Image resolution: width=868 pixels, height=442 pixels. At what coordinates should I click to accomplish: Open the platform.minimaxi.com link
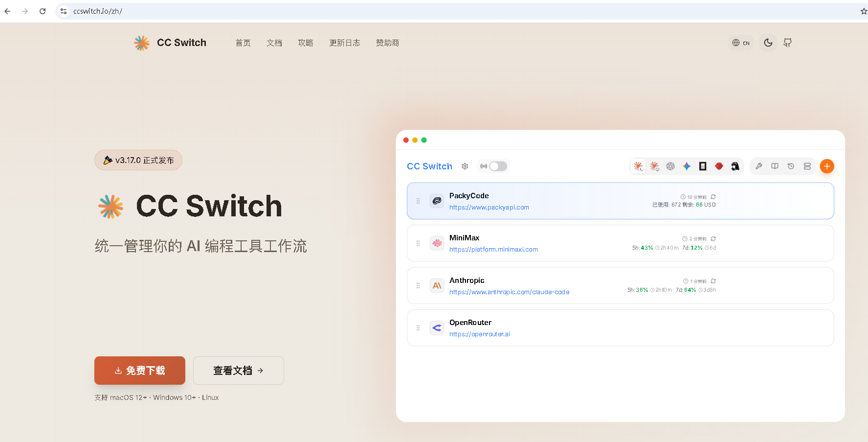[493, 250]
